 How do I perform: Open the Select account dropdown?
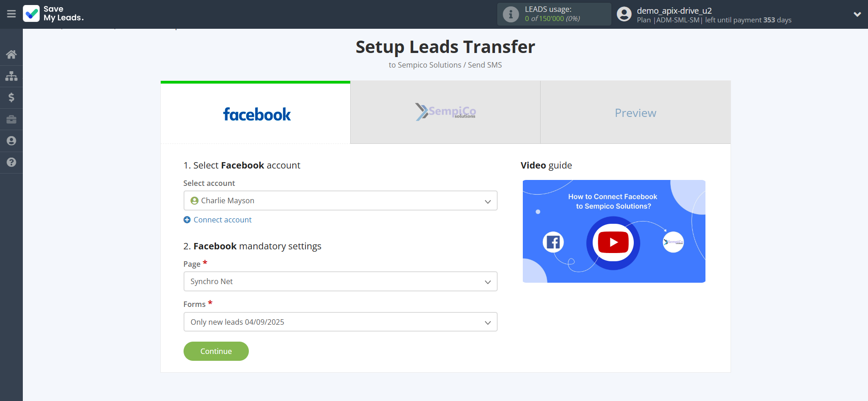(x=340, y=200)
